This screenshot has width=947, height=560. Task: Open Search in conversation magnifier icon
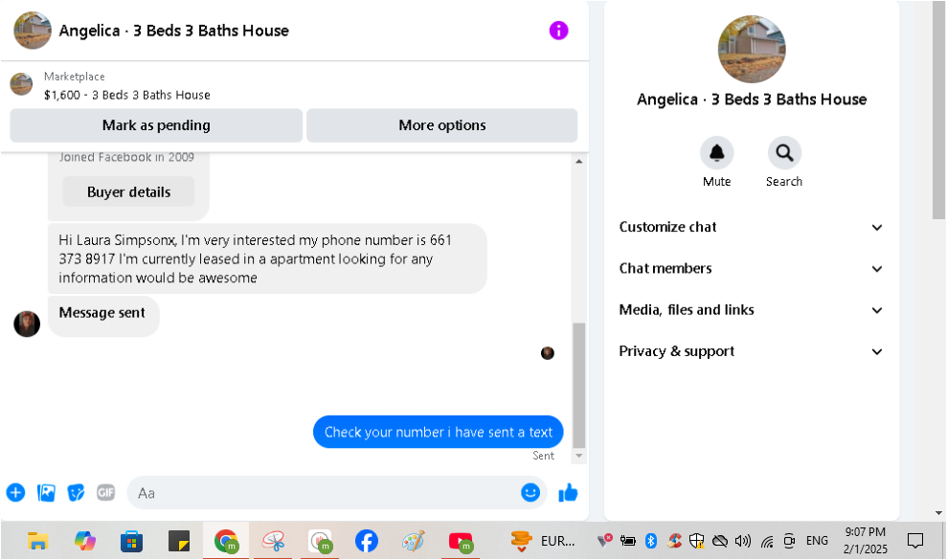point(784,153)
